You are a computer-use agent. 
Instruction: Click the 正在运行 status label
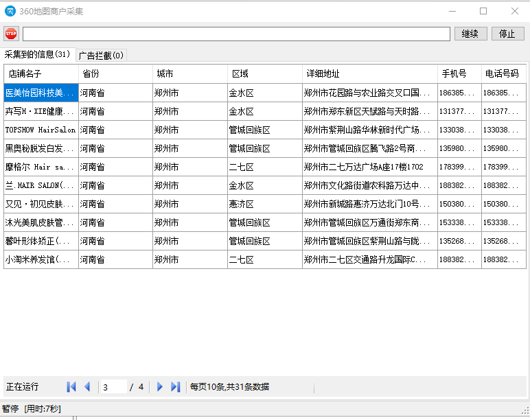pyautogui.click(x=22, y=387)
